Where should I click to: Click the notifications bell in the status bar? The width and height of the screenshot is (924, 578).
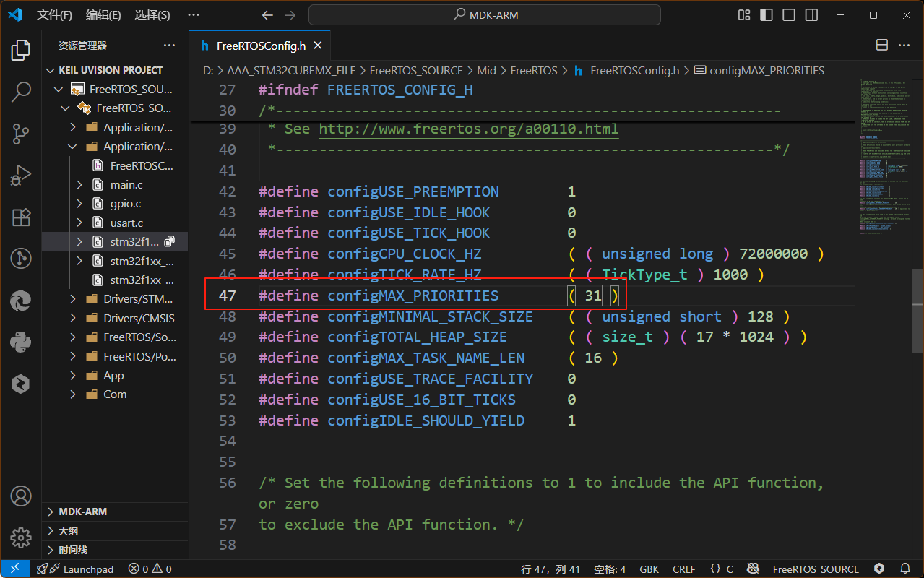point(906,569)
